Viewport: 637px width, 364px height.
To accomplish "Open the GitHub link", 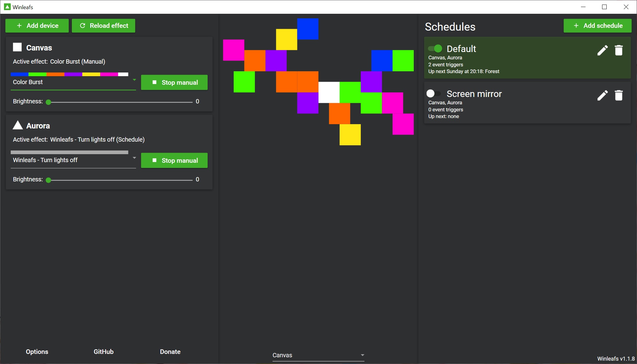I will (x=104, y=352).
